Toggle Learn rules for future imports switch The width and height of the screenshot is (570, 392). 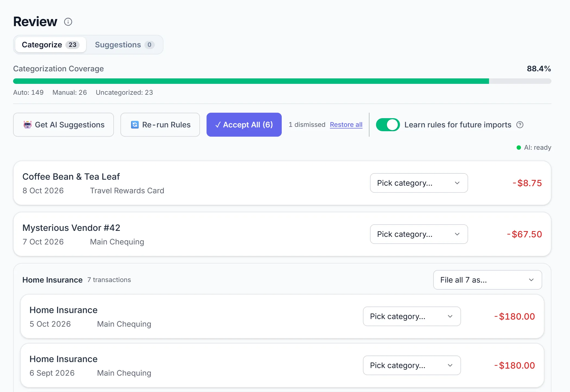click(388, 125)
